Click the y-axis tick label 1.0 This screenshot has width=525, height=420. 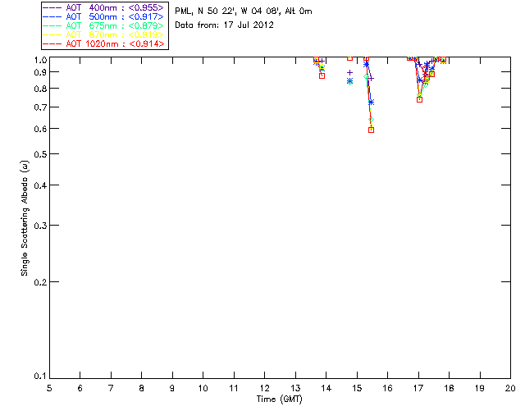click(40, 60)
